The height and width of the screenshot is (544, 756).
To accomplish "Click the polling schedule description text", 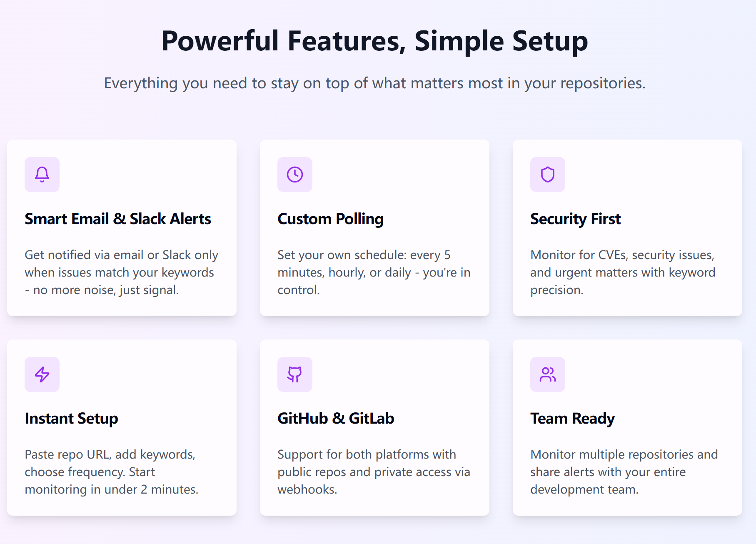I will tap(374, 272).
